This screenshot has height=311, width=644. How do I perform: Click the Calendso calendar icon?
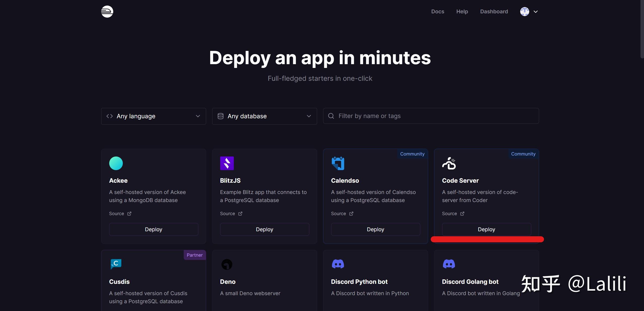[x=338, y=163]
